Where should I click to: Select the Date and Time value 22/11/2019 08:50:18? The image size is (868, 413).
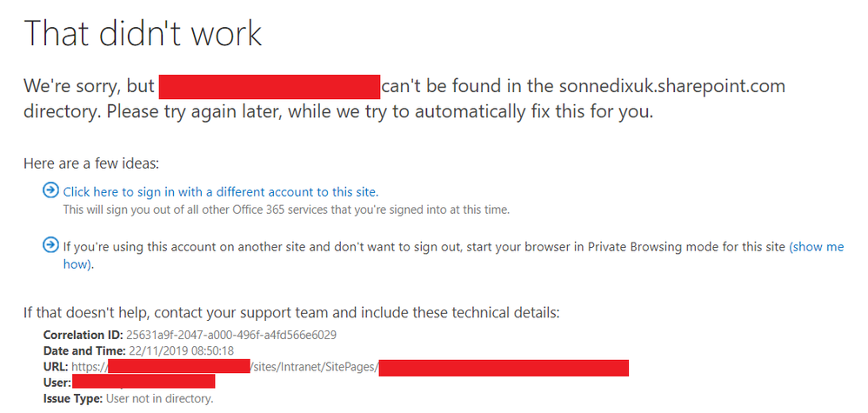(x=182, y=350)
